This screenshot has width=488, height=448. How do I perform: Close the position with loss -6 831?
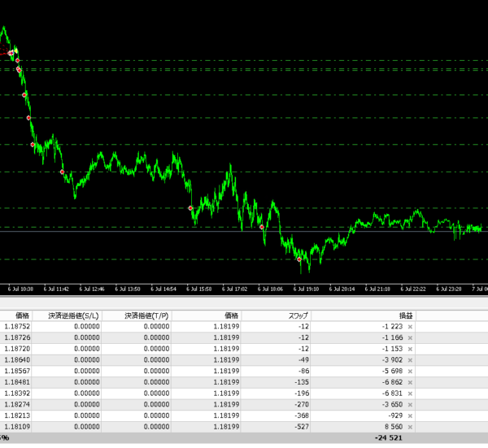tap(410, 394)
